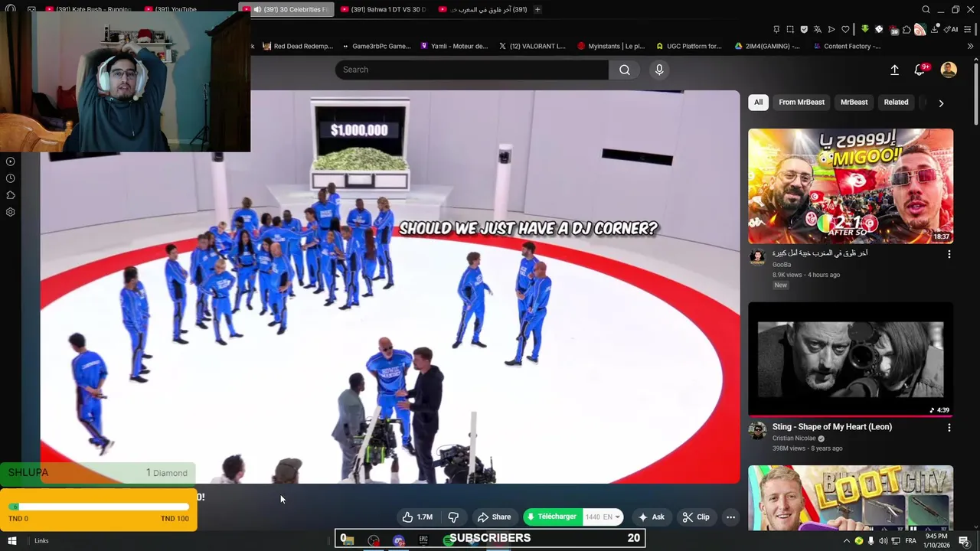Open YouTube create/upload icon
The width and height of the screenshot is (980, 551).
point(894,70)
